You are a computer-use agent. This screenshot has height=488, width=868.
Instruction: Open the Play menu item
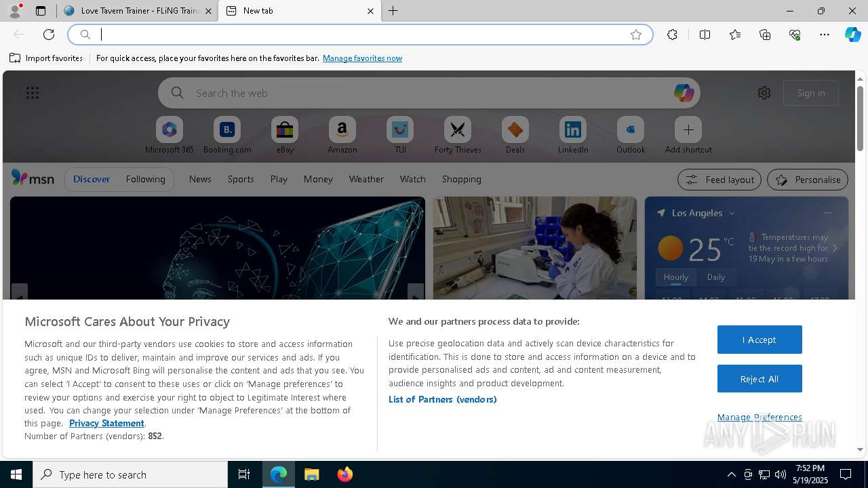pyautogui.click(x=279, y=179)
